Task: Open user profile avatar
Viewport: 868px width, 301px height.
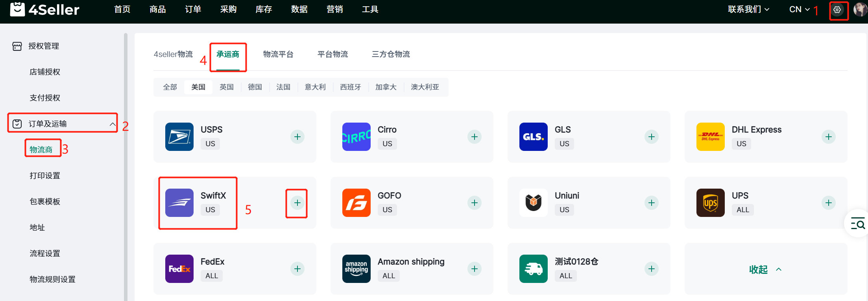Action: click(x=860, y=9)
